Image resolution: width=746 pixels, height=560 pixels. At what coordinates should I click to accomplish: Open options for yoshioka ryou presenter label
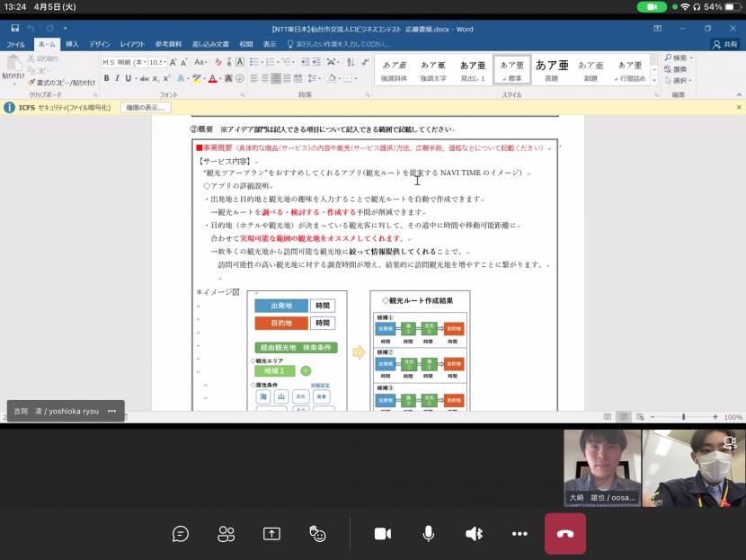(111, 411)
